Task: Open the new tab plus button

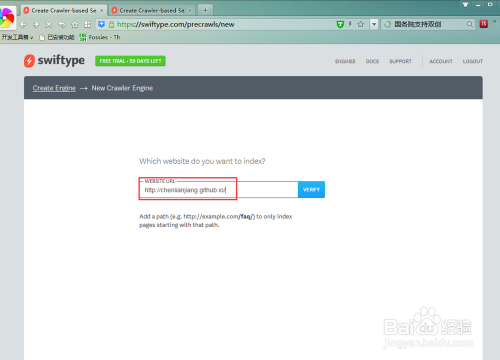Action: (x=205, y=10)
